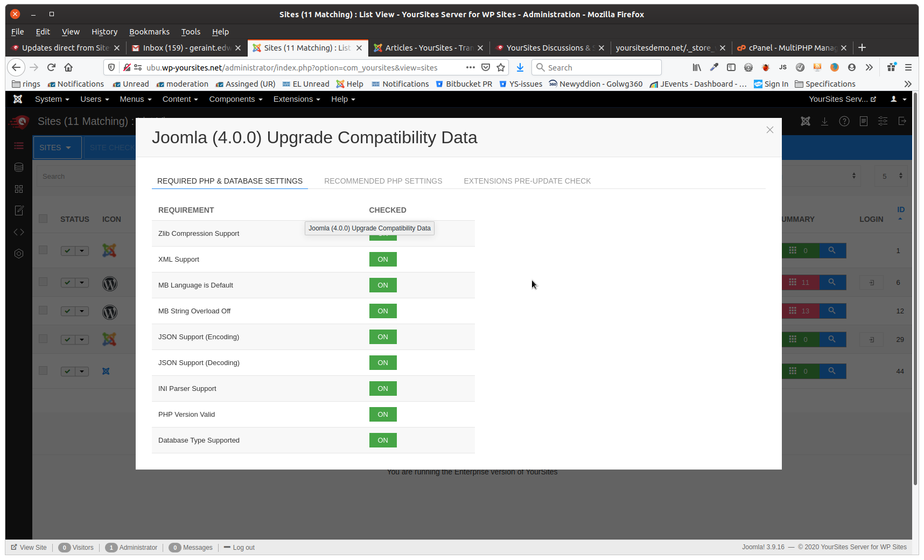
Task: Click the Log out link
Action: (239, 548)
